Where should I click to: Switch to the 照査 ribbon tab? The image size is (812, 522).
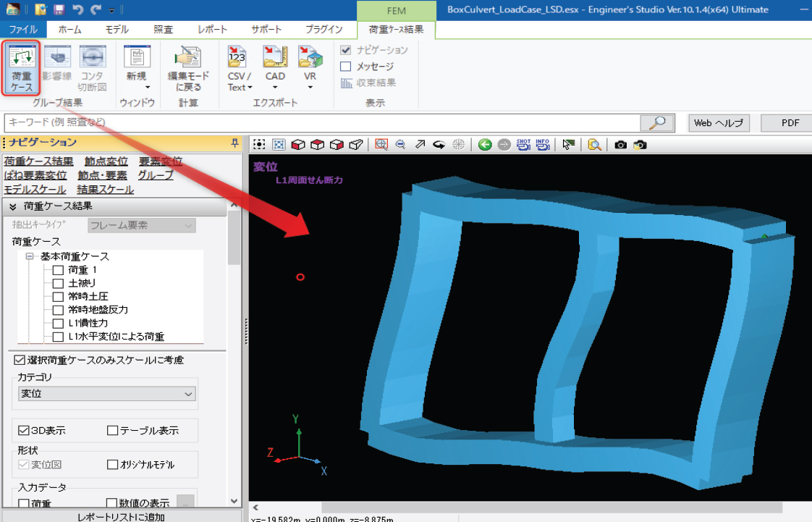[x=164, y=29]
